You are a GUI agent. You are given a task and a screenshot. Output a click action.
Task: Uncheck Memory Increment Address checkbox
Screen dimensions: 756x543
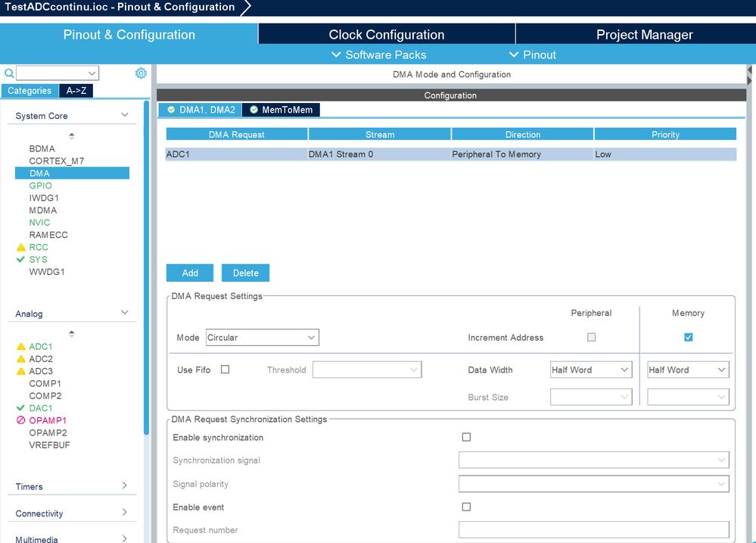(688, 337)
